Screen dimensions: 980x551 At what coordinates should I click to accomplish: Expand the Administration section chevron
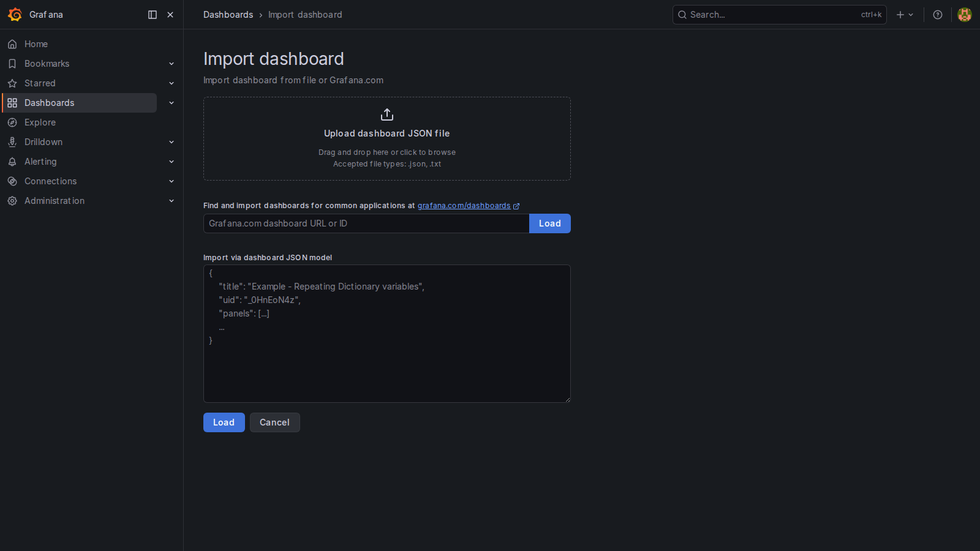171,201
